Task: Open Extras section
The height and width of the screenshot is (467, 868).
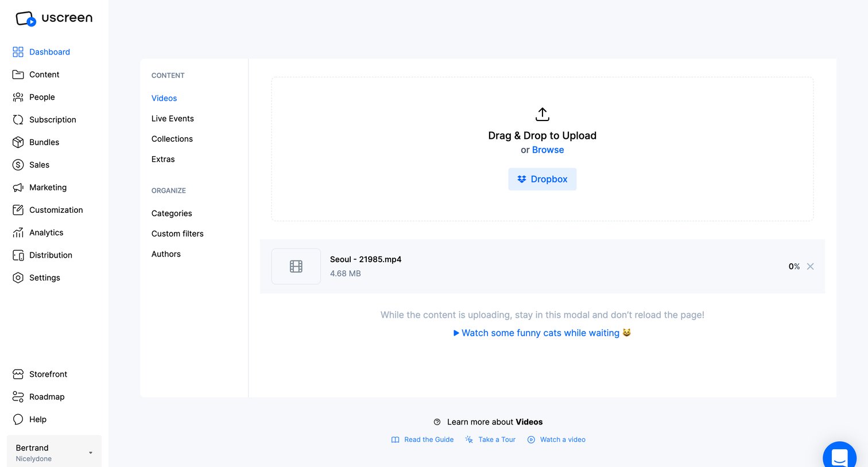Action: click(x=163, y=159)
